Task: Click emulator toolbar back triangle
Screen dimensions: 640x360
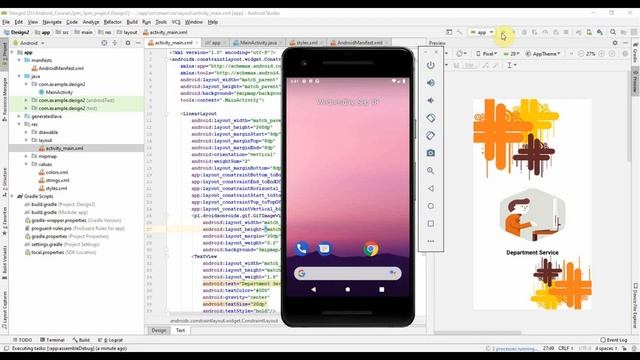Action: (x=431, y=189)
